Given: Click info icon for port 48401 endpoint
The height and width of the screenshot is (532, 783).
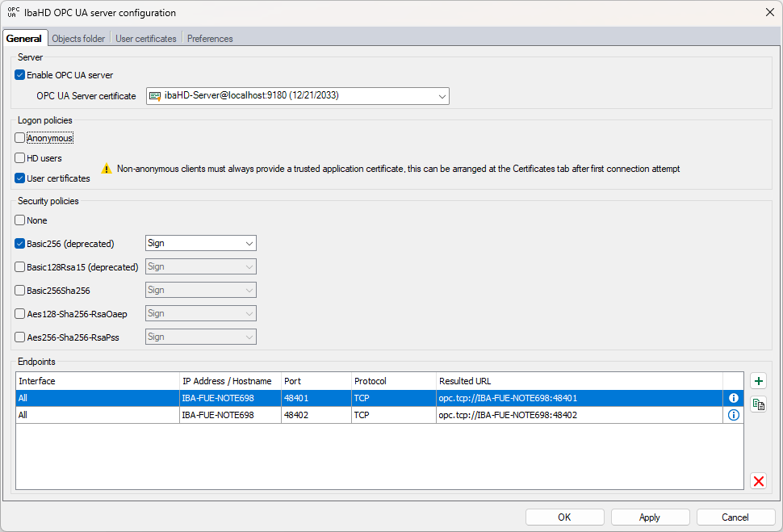Looking at the screenshot, I should (734, 398).
